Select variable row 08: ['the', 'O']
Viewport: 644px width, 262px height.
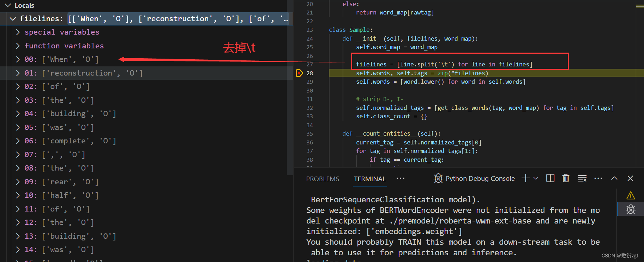(x=146, y=168)
